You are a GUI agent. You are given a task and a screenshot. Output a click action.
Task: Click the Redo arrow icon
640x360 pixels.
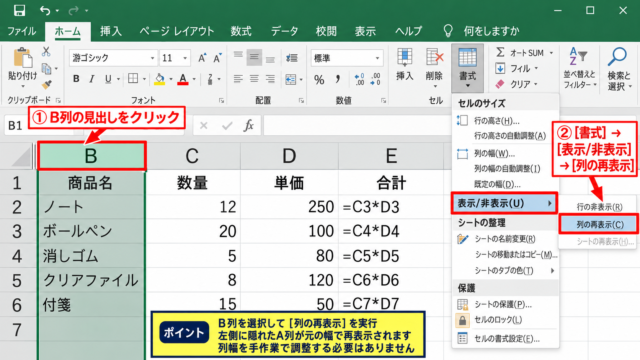(73, 10)
